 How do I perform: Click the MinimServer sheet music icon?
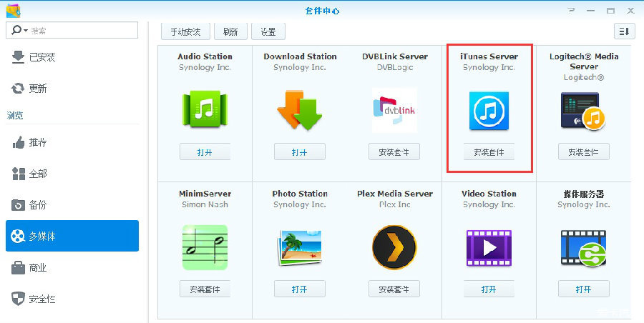point(205,247)
